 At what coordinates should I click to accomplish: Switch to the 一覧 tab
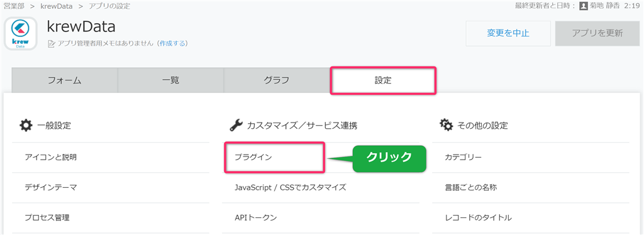coord(170,80)
